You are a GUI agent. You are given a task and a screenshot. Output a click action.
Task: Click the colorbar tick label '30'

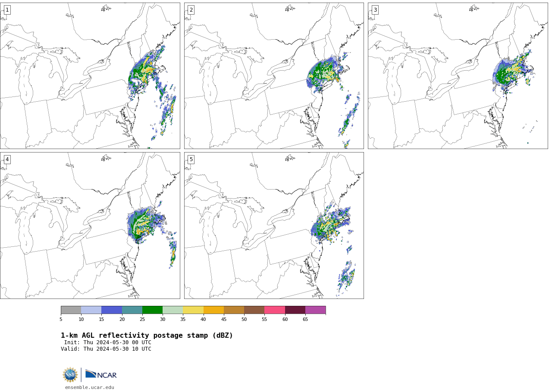point(163,319)
